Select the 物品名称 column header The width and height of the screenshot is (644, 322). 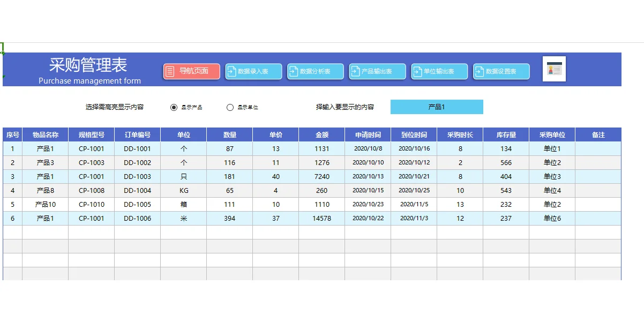point(46,134)
